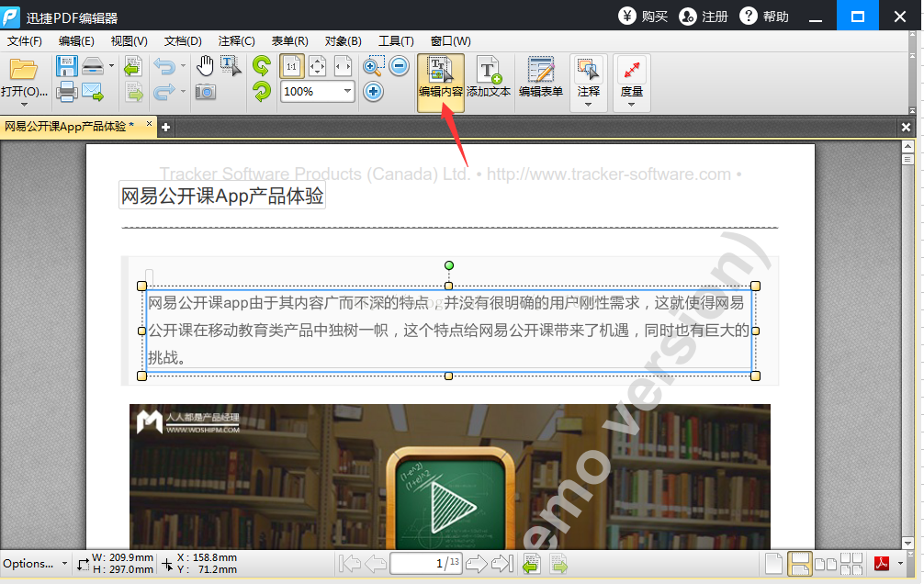Redo the last undone action
This screenshot has width=924, height=584.
164,92
